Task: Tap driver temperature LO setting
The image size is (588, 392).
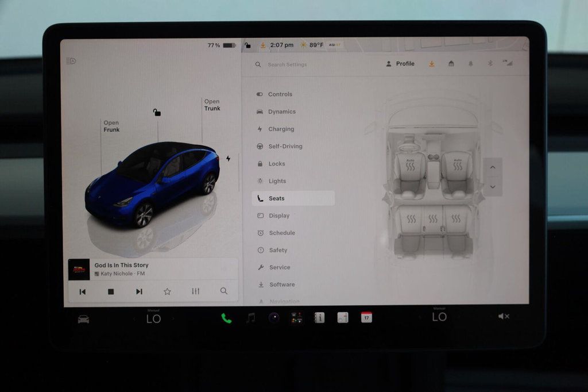Action: 154,319
